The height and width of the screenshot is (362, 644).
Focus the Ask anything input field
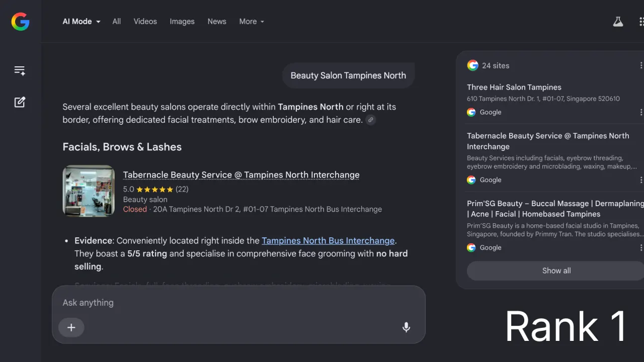[x=238, y=303]
